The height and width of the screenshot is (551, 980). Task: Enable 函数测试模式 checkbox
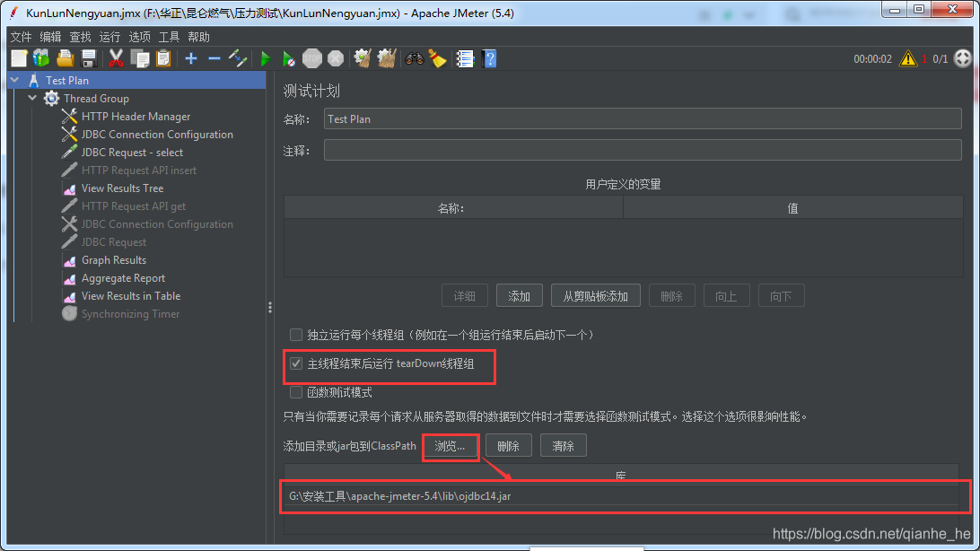point(296,391)
